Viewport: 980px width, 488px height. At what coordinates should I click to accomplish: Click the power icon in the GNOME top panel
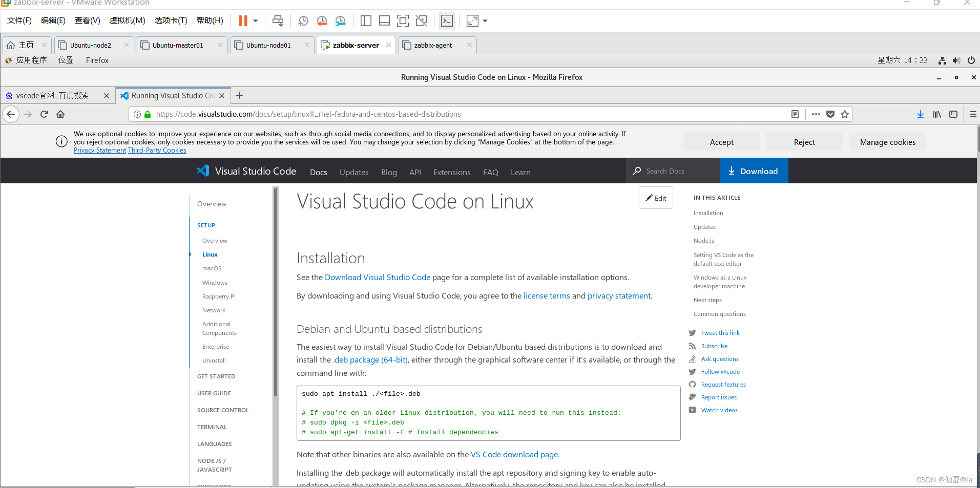[x=971, y=60]
